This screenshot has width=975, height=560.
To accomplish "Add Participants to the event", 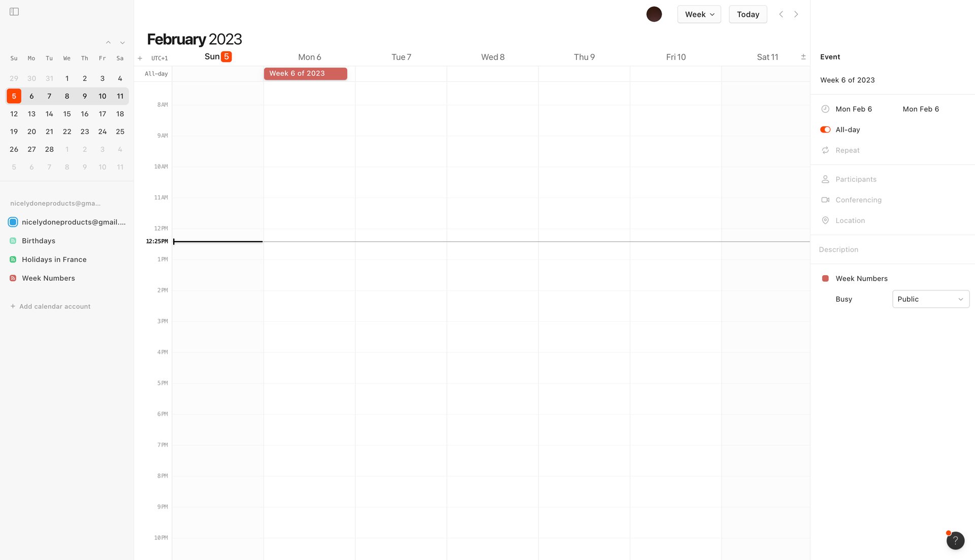I will 856,179.
